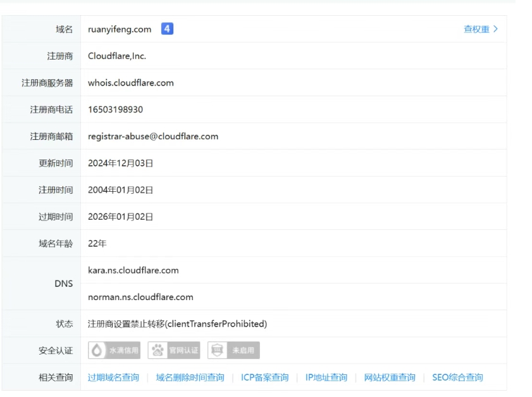
Task: Click DNS entry norman.ns.cloudflare.com
Action: coord(140,297)
